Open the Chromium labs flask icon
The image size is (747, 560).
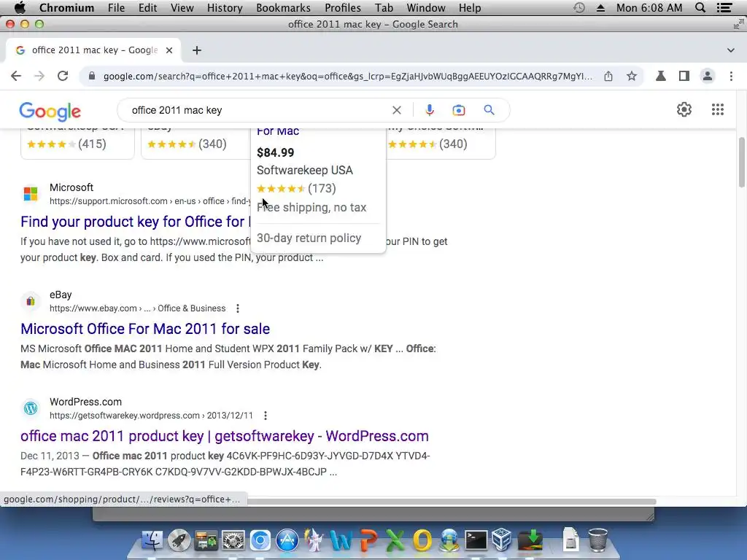(661, 76)
